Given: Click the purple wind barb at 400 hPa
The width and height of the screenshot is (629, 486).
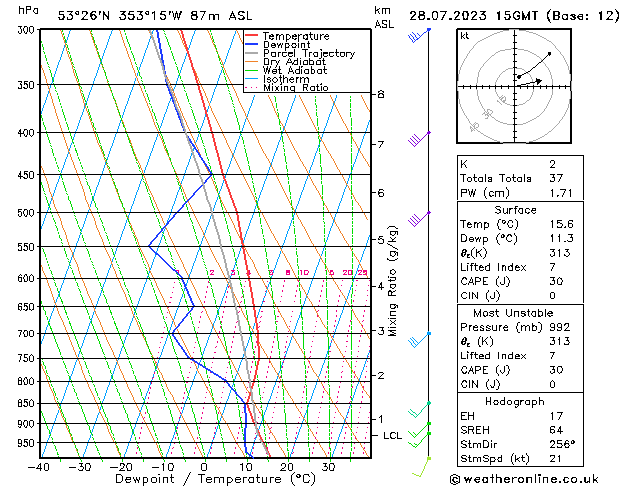Looking at the screenshot, I should pyautogui.click(x=418, y=138).
